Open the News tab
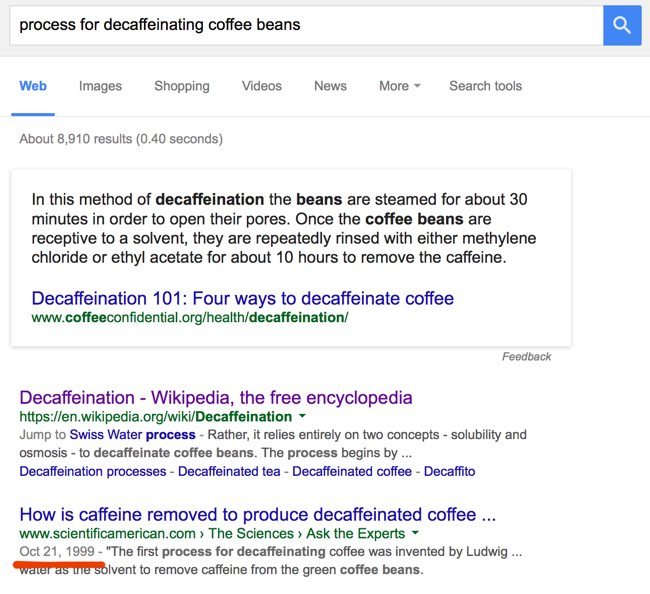Viewport: 650px width, 594px height. (330, 86)
